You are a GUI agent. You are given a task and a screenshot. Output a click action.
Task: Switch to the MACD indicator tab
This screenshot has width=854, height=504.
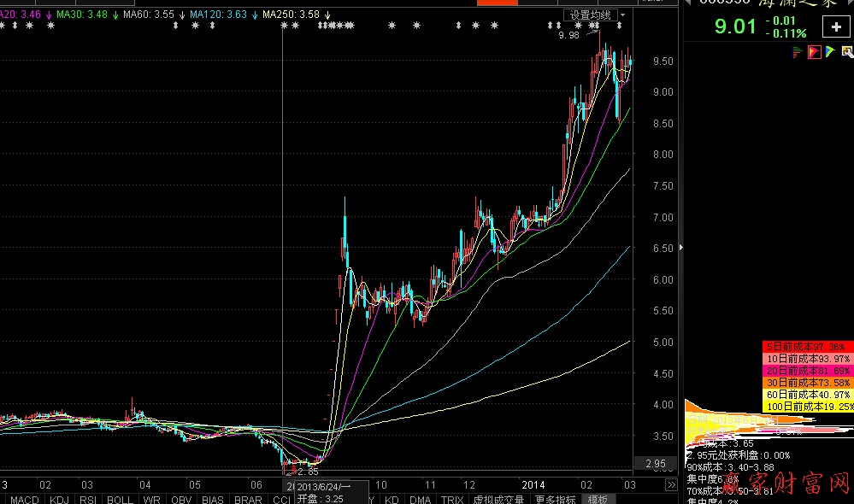[x=24, y=499]
